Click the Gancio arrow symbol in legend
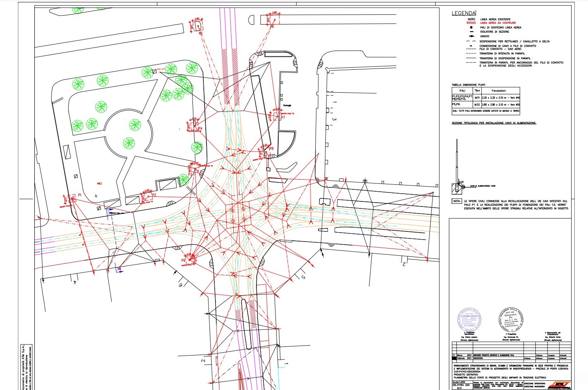The image size is (588, 390). tap(471, 36)
